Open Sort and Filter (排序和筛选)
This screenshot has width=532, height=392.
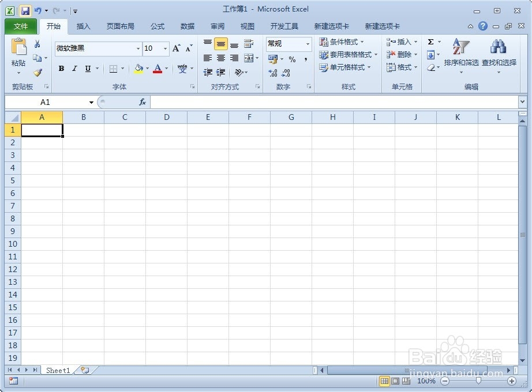tap(461, 56)
